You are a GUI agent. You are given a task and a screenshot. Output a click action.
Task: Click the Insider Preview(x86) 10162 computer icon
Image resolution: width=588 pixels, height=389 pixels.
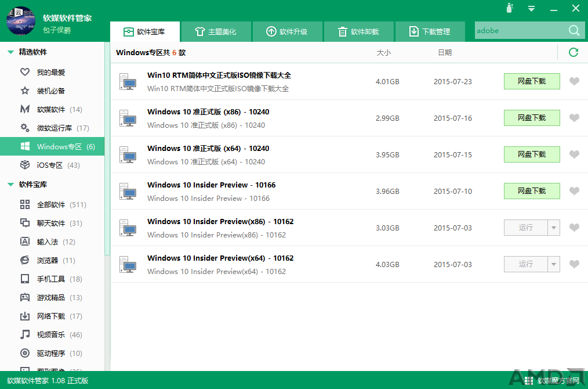click(128, 228)
